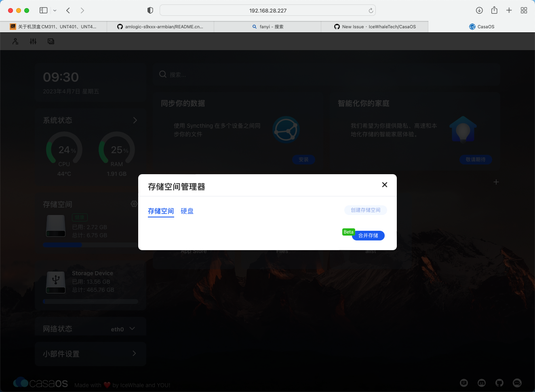
Task: Switch to the 关于机顶盒 CM311 tab
Action: pos(53,27)
